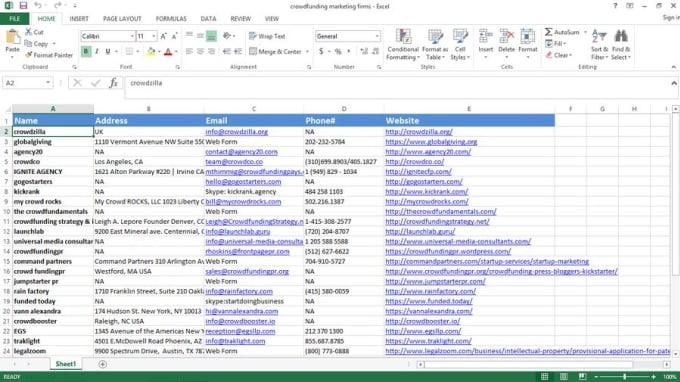Click the Borders icon
680x382 pixels.
(x=129, y=52)
